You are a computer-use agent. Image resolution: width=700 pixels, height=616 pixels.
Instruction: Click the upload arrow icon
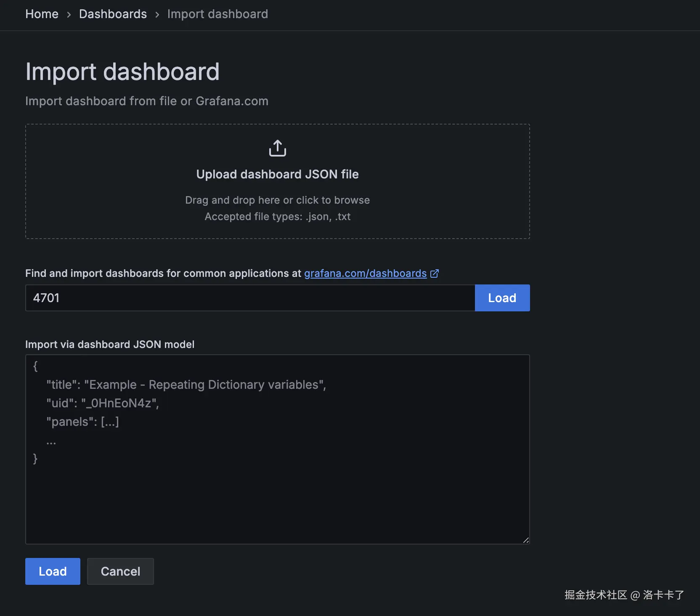pos(278,148)
